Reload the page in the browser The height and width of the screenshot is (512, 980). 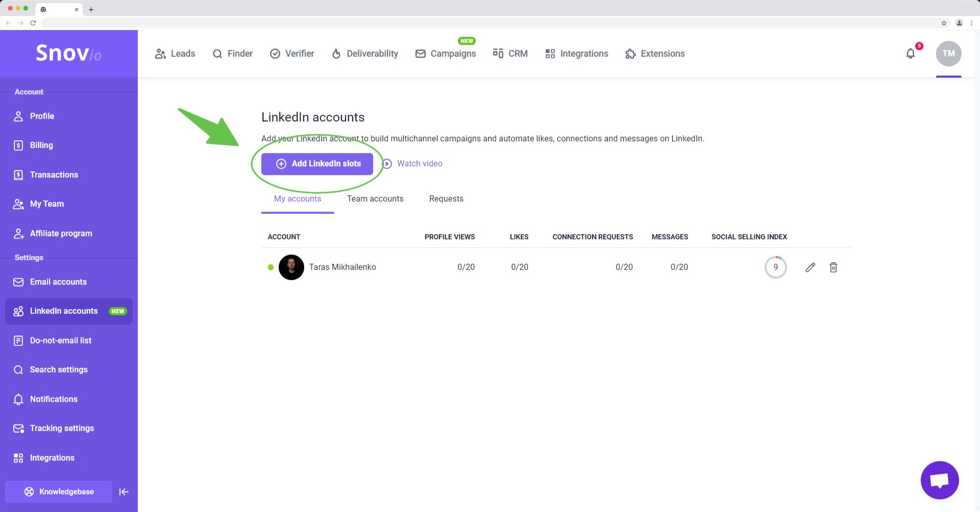pyautogui.click(x=33, y=23)
